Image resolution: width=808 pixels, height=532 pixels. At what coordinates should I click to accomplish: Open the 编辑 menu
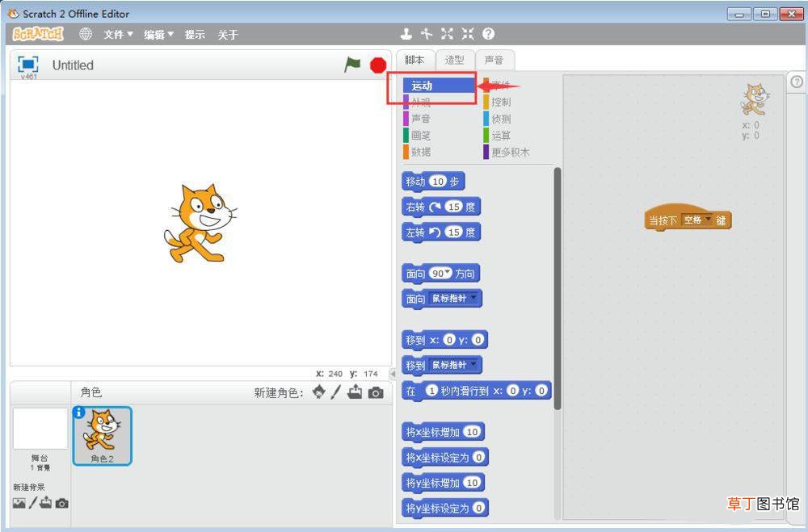(x=158, y=35)
